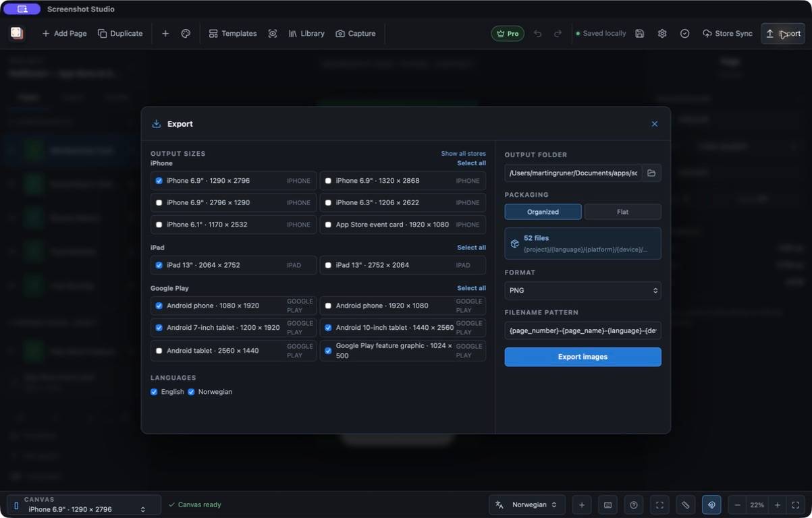Open the Canvas device size selector
This screenshot has height=518, width=812.
click(84, 505)
